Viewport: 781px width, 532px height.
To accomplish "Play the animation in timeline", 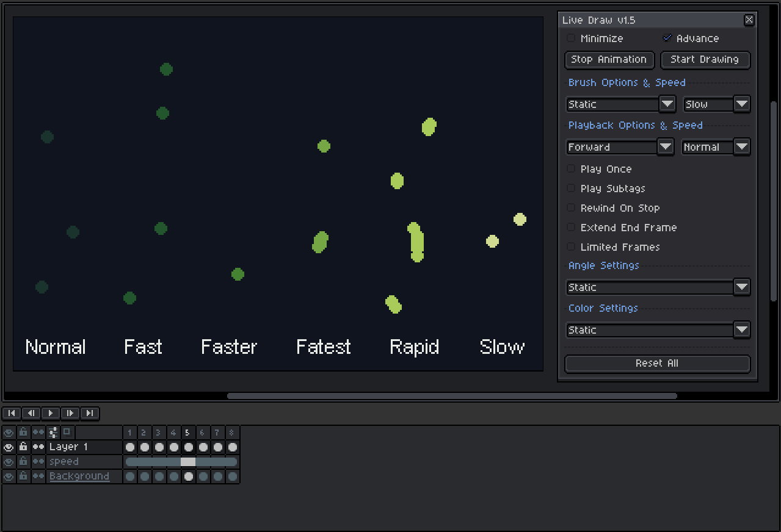I will tap(51, 413).
